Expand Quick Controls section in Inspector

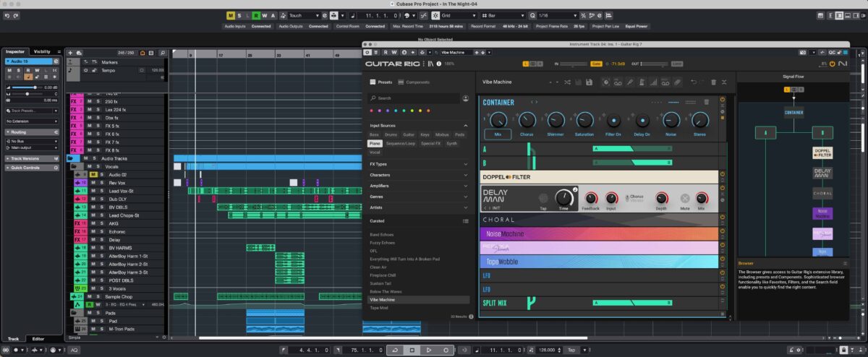coord(30,167)
